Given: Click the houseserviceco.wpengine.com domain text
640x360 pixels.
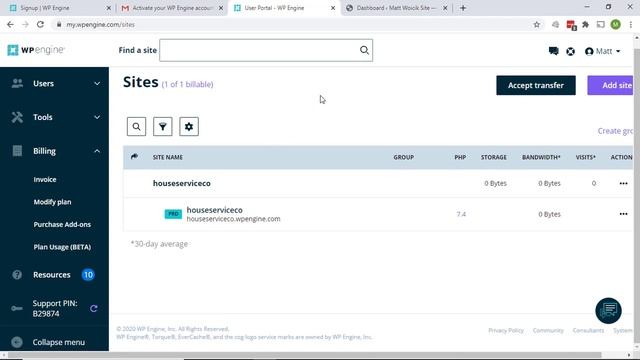Looking at the screenshot, I should 233,219.
